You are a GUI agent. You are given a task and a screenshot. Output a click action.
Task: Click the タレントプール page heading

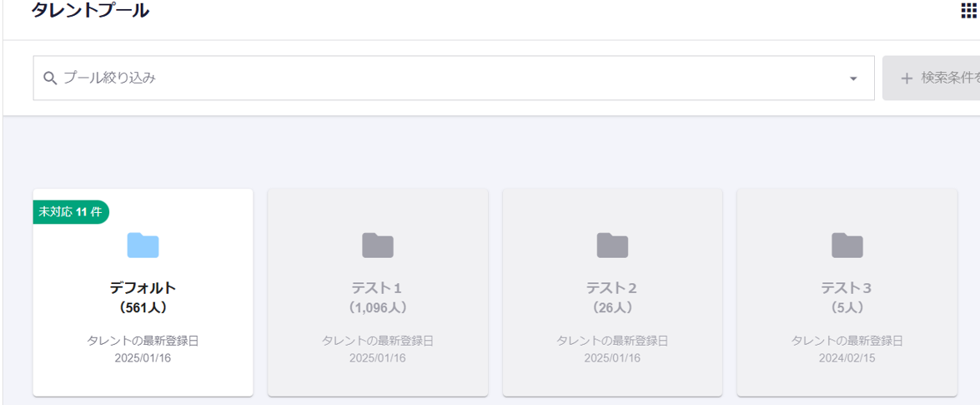pyautogui.click(x=90, y=11)
